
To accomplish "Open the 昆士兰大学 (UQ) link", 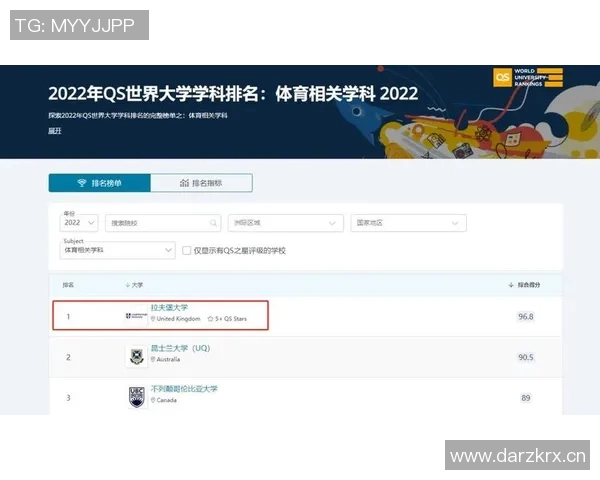I will click(x=180, y=348).
